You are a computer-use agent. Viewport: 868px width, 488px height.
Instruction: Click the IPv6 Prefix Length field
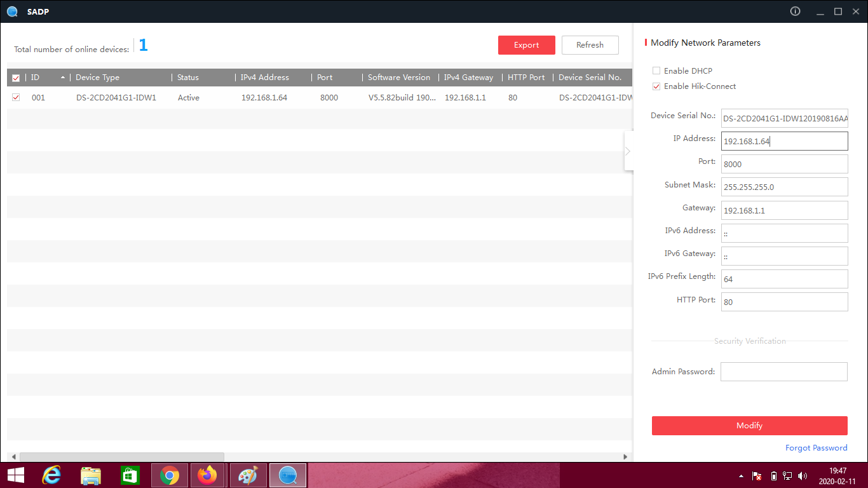click(785, 279)
